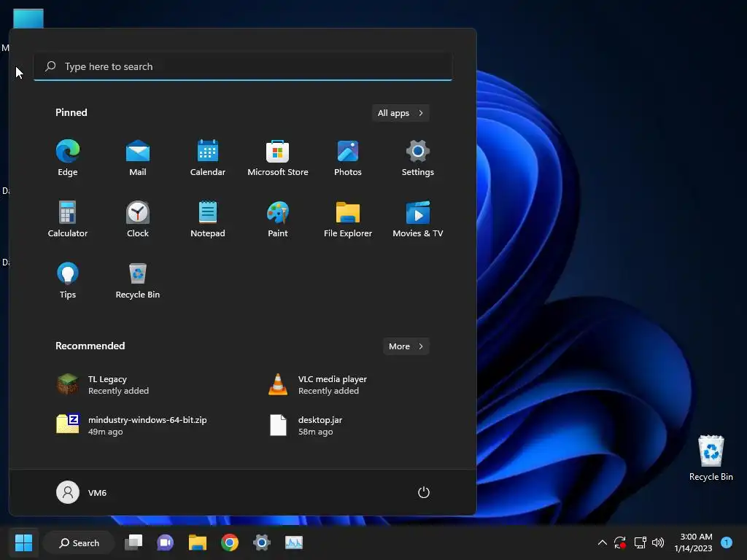Launch the Calculator app
This screenshot has height=560, width=747.
click(68, 219)
